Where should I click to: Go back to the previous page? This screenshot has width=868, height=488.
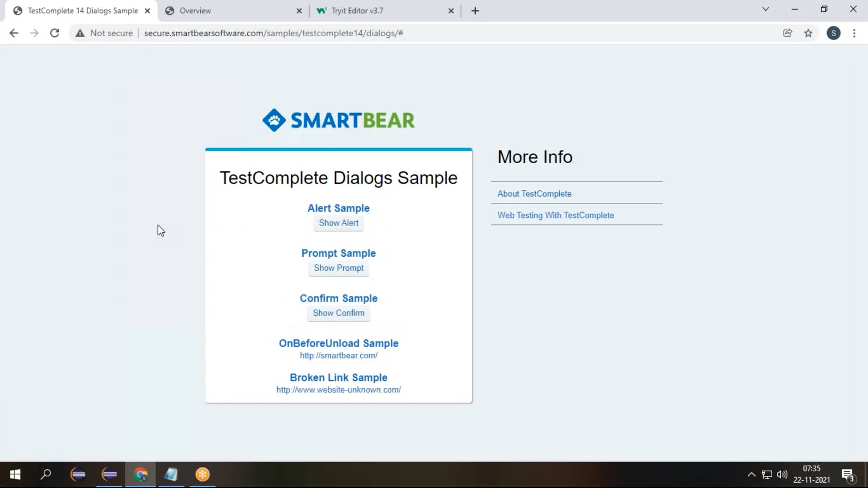click(14, 33)
